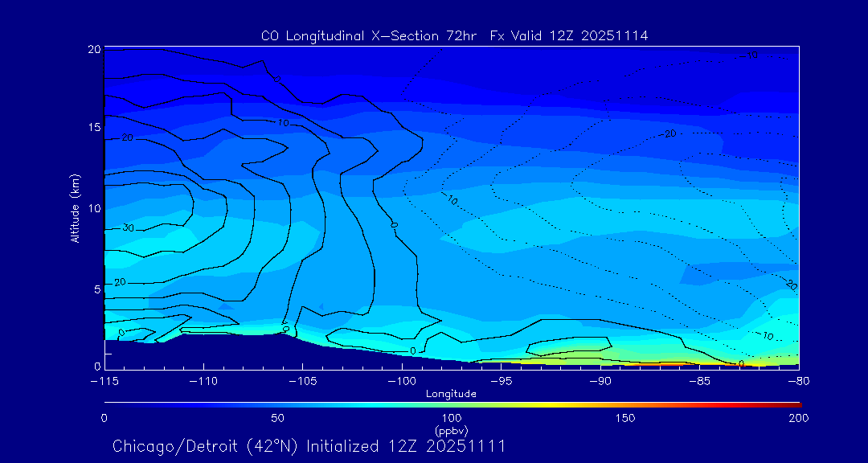
Task: Select the 5 km altitude tick label
Action: pos(96,288)
